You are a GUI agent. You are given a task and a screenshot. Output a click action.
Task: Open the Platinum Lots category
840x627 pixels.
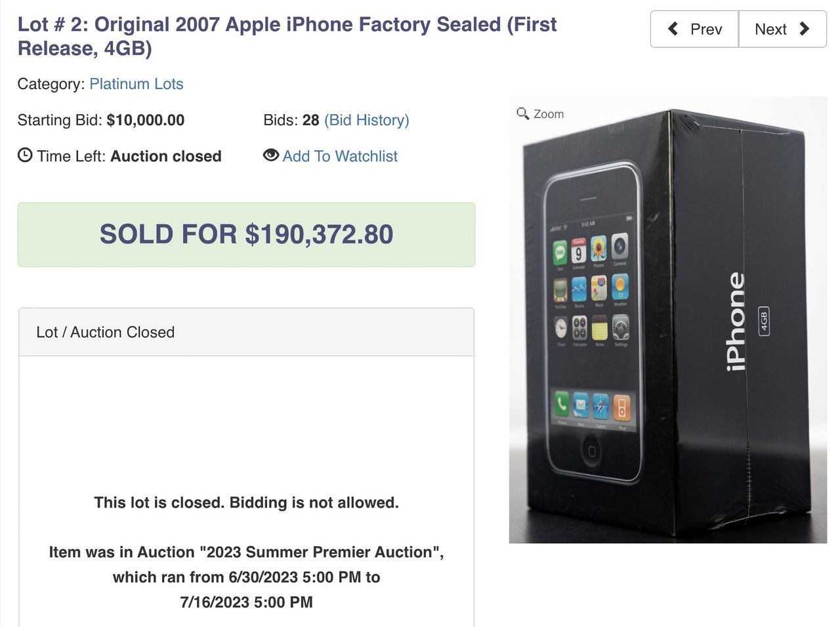(136, 84)
